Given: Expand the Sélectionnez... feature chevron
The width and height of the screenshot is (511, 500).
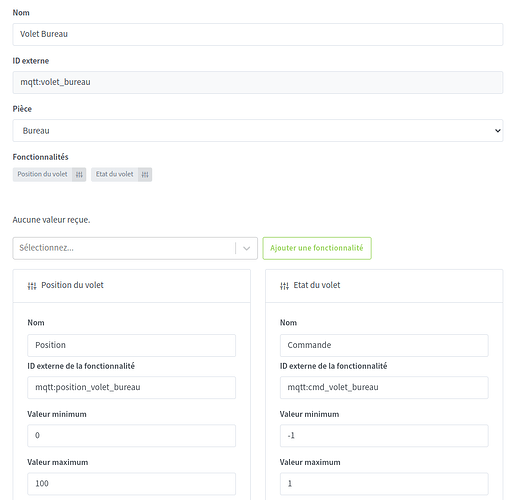Looking at the screenshot, I should click(x=247, y=248).
